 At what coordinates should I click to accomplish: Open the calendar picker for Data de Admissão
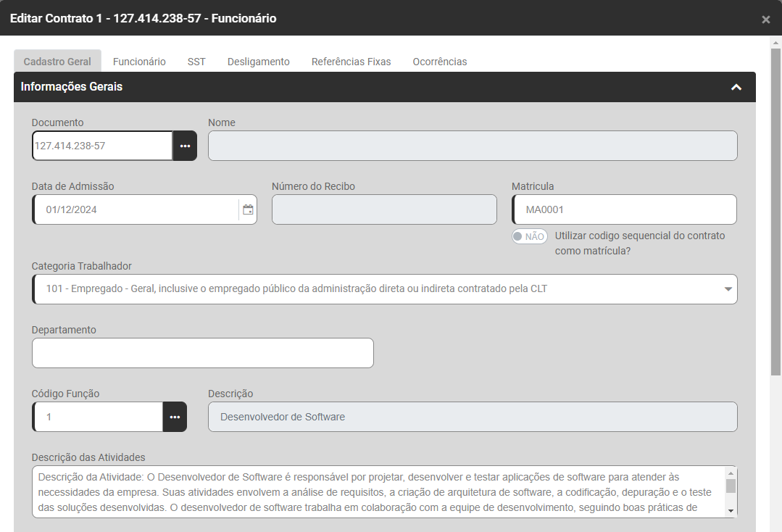click(x=248, y=209)
